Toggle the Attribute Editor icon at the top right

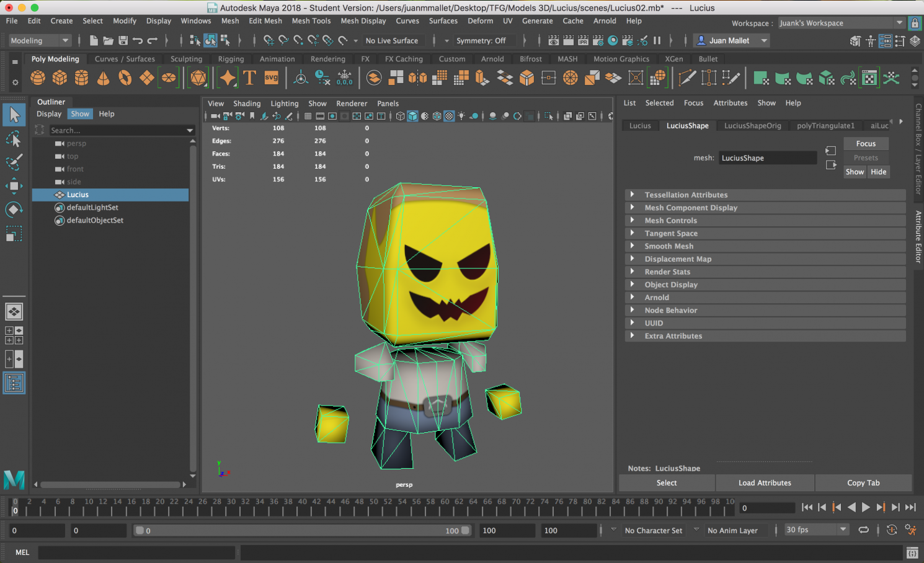tap(885, 41)
